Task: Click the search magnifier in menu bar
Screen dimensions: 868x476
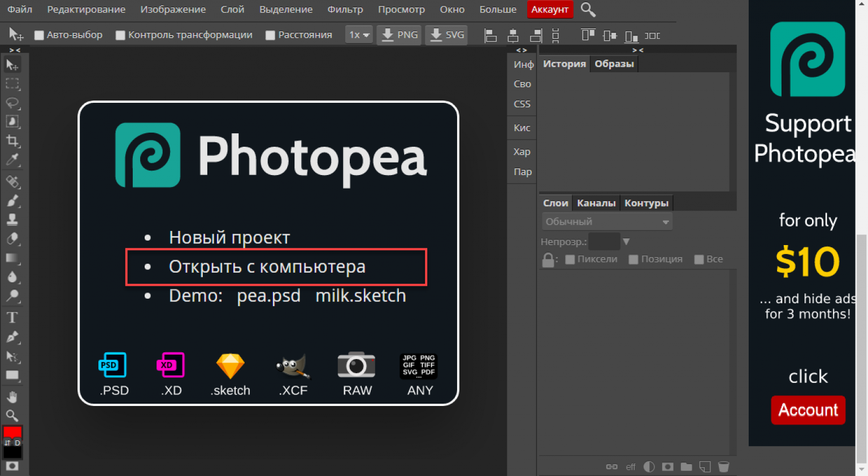Action: click(x=588, y=10)
